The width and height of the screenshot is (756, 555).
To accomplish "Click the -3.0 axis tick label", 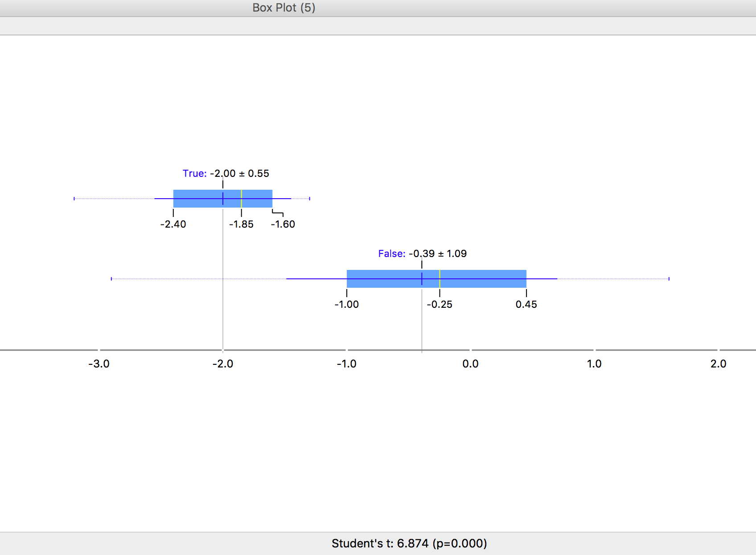I will (x=99, y=364).
